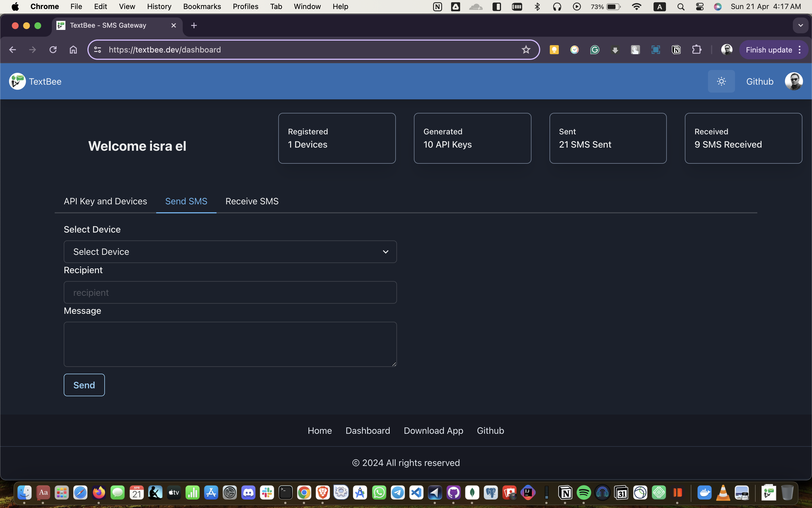Image resolution: width=812 pixels, height=508 pixels.
Task: Open Terminal from the dock
Action: (286, 493)
